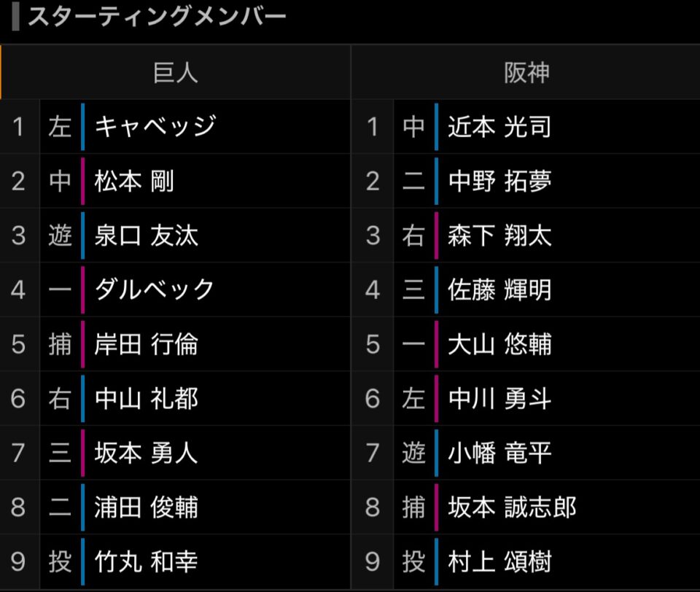Click the スターティングメンバー section title

[156, 17]
